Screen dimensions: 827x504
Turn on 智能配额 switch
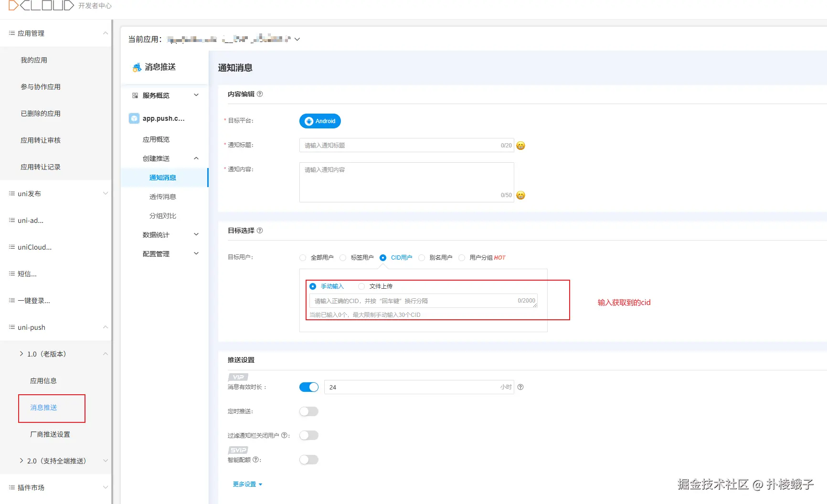309,460
